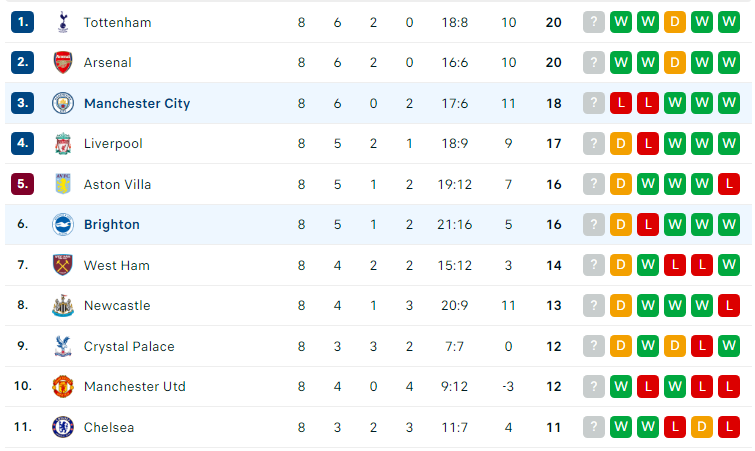This screenshot has height=451, width=755.
Task: Click Aston Villa's red L form badge
Action: pos(729,184)
